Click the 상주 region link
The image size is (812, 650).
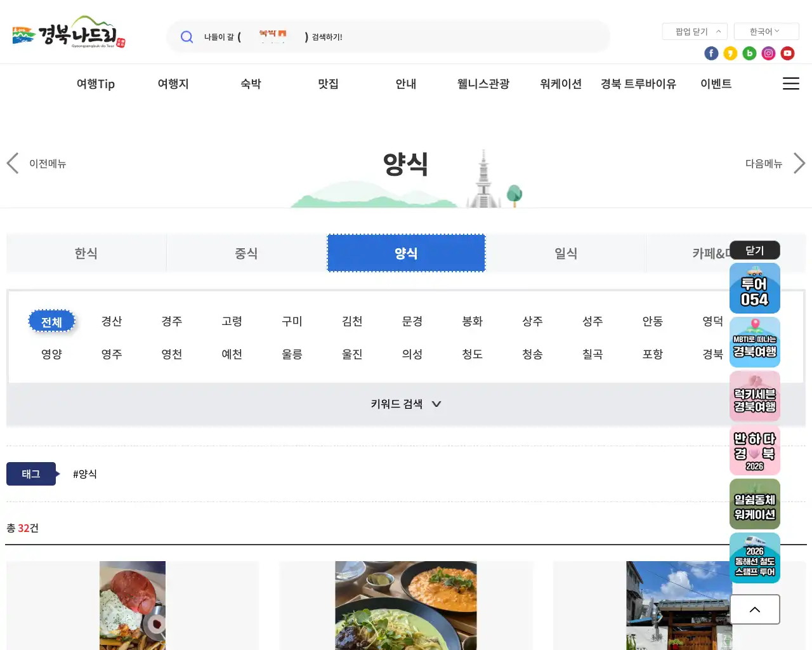point(532,321)
